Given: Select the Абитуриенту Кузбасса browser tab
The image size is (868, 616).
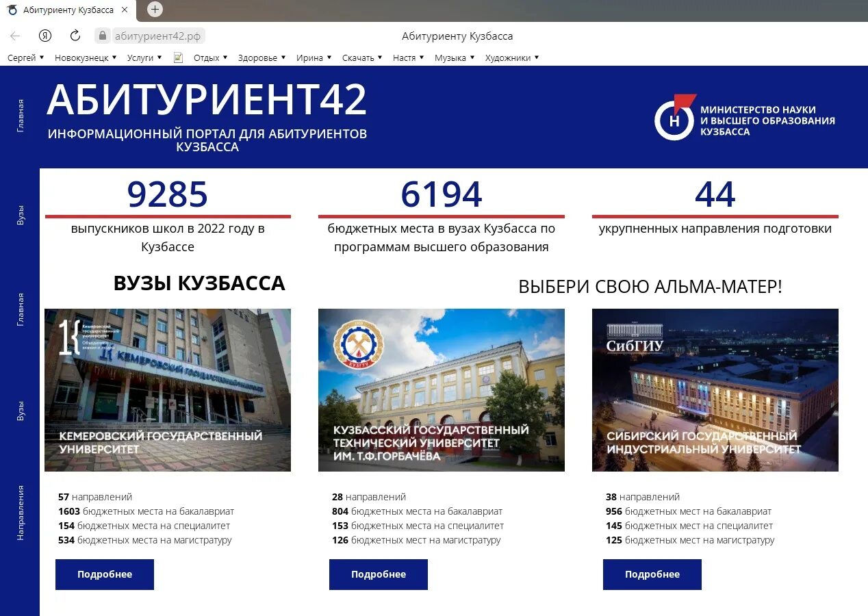Looking at the screenshot, I should click(x=68, y=10).
